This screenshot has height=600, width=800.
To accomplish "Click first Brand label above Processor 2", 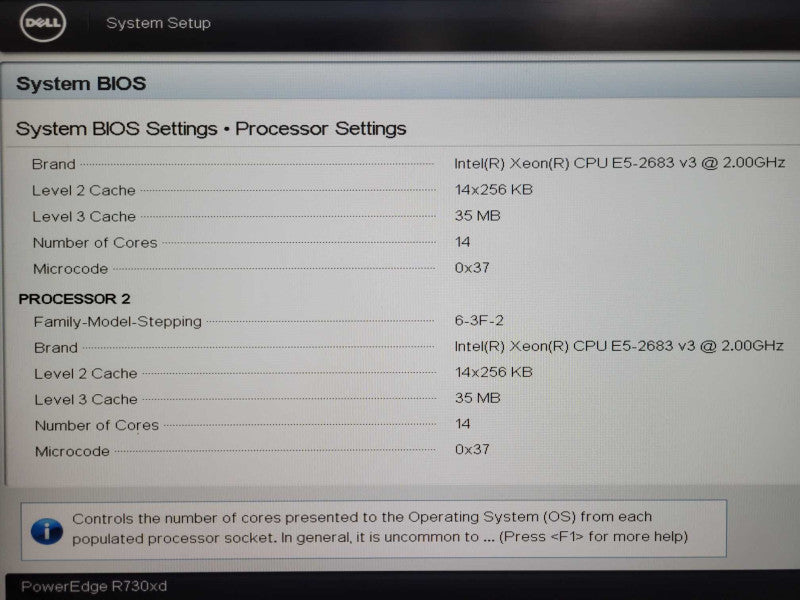I will click(x=54, y=164).
